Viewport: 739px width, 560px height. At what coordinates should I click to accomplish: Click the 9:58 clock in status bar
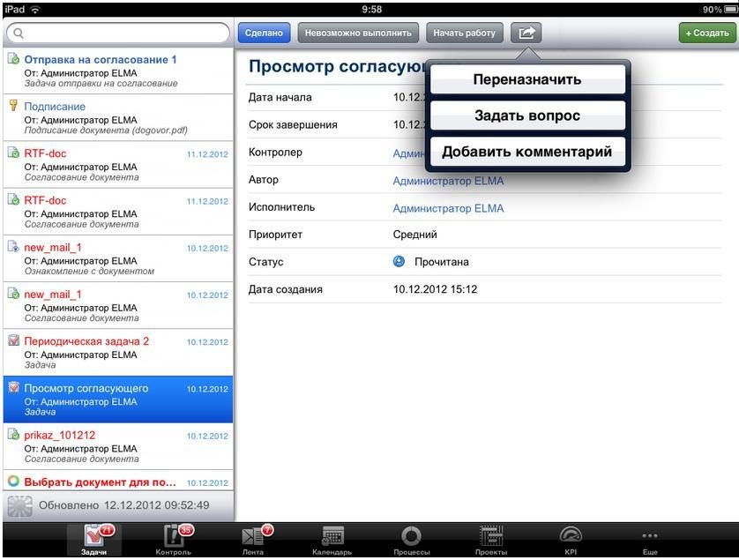pos(372,10)
